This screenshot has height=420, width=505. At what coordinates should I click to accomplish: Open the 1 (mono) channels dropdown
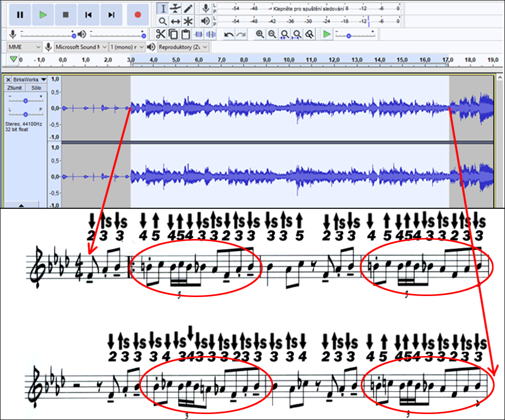click(127, 47)
